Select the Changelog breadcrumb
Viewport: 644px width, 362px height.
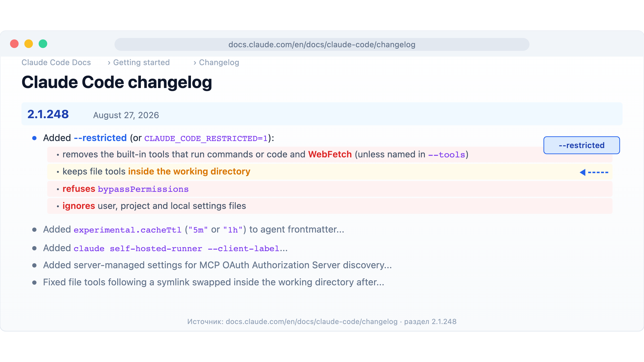click(219, 62)
